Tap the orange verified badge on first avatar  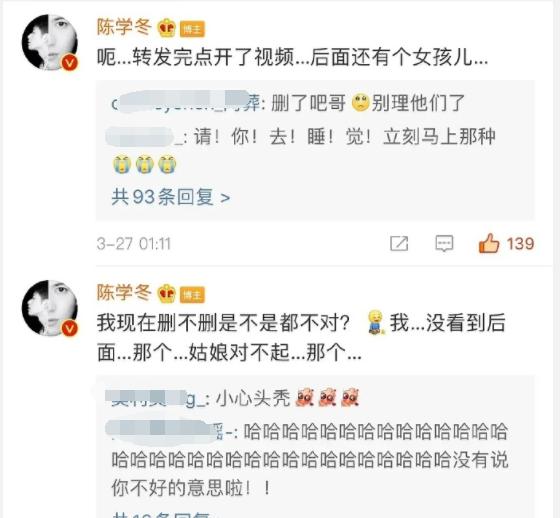click(69, 63)
